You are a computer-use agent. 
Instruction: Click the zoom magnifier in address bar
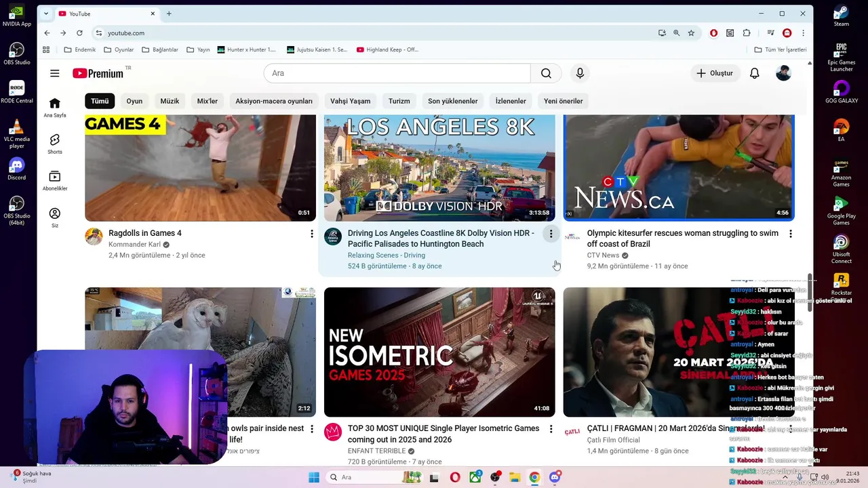(x=676, y=33)
